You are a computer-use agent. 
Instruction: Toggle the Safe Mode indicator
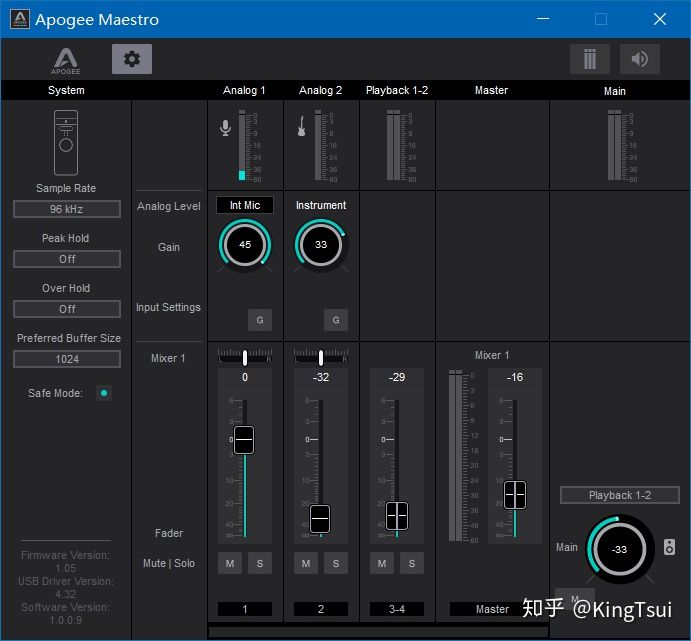coord(103,393)
